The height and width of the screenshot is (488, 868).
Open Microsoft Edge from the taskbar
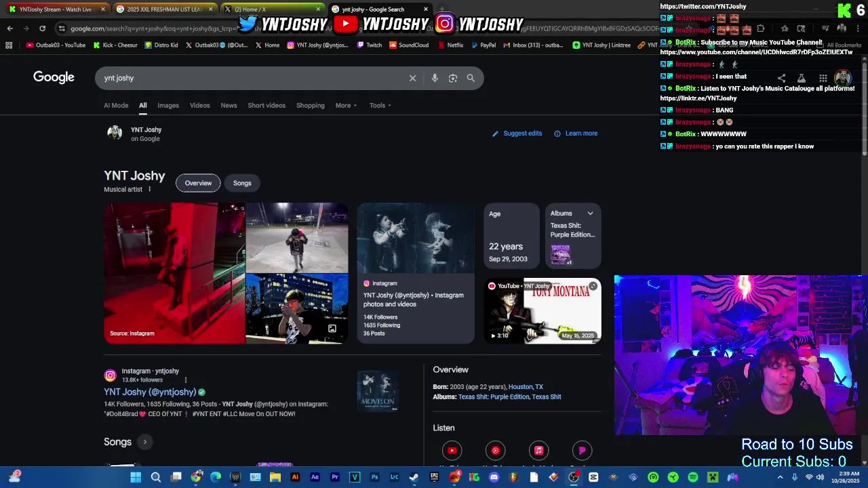pos(216,477)
